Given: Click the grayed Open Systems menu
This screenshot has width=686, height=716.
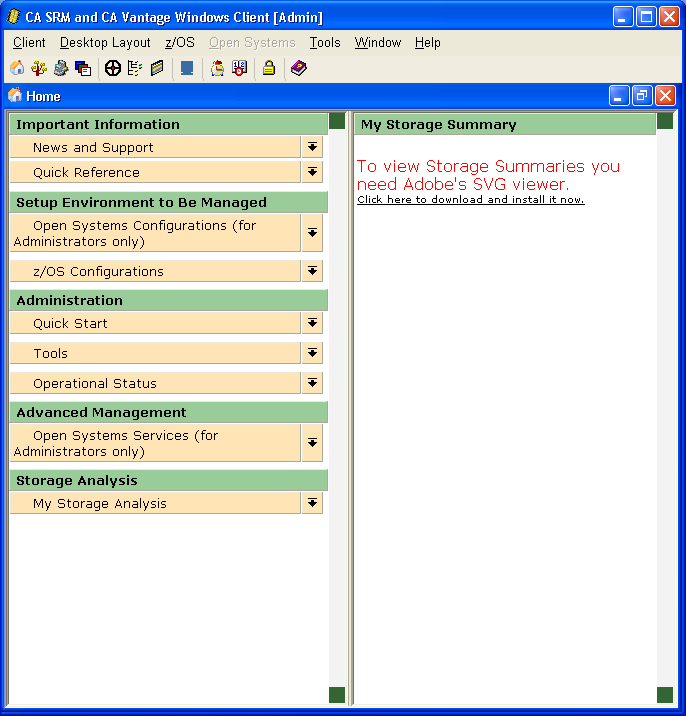Looking at the screenshot, I should (252, 42).
